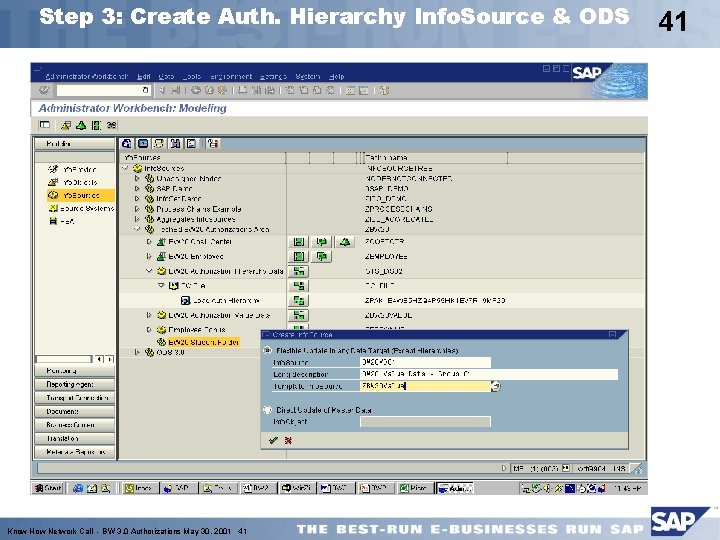Click the hierarchy settings icon at the tree toolbar end

tap(213, 144)
